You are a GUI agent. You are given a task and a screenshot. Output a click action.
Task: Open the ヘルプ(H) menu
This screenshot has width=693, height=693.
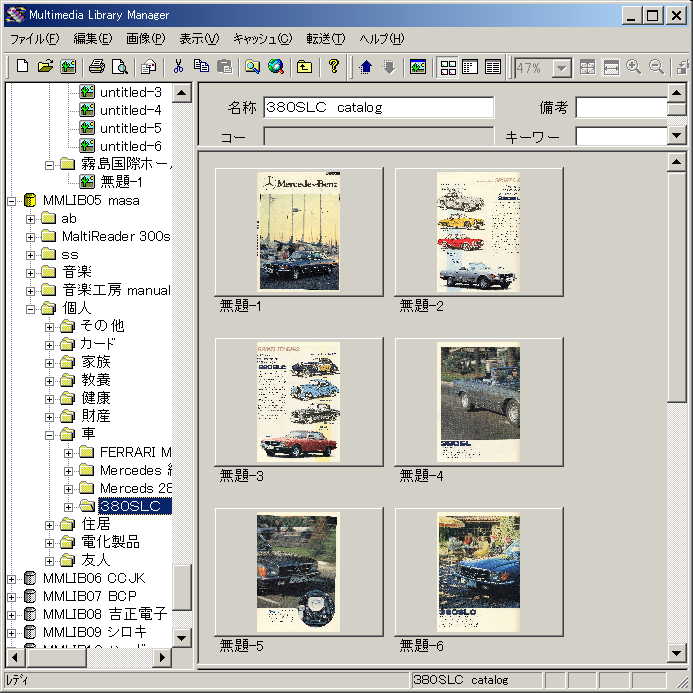click(x=382, y=39)
